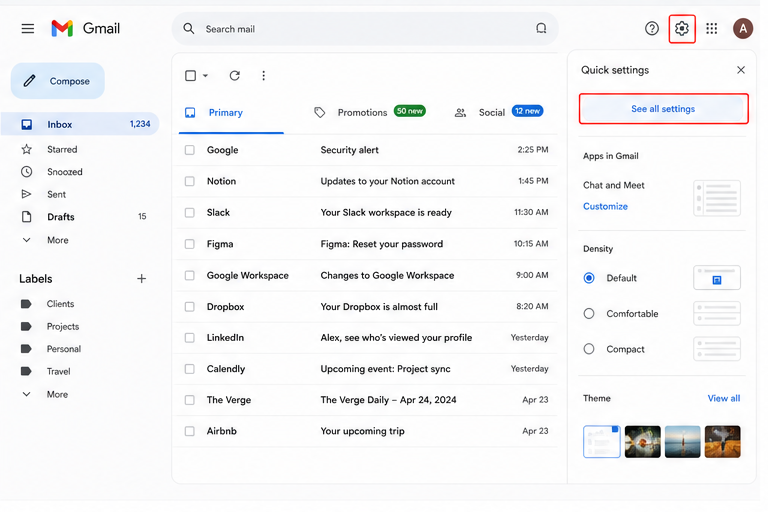Open Calendly Upcoming event email
Viewport: 768px width, 512px height.
point(365,369)
